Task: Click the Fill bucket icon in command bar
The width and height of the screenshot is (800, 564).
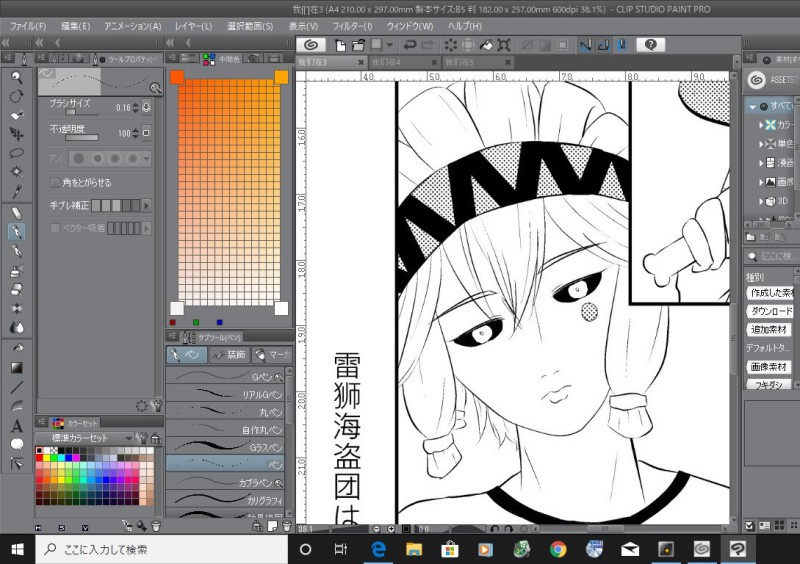Action: coord(486,45)
